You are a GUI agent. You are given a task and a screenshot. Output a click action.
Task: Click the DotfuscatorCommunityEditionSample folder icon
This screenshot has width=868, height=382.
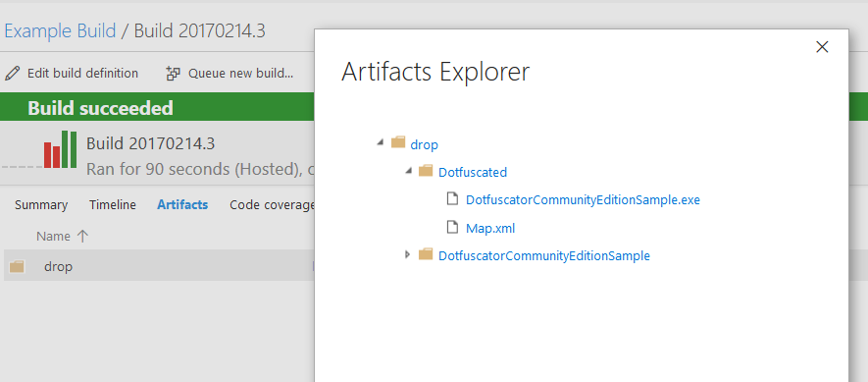click(x=426, y=254)
